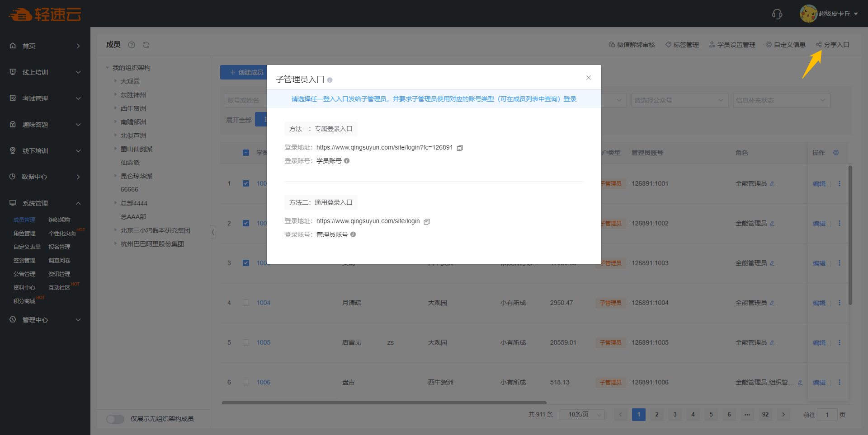Toggle 仅展示无组织架构成员 switch
Image resolution: width=868 pixels, height=435 pixels.
(115, 419)
